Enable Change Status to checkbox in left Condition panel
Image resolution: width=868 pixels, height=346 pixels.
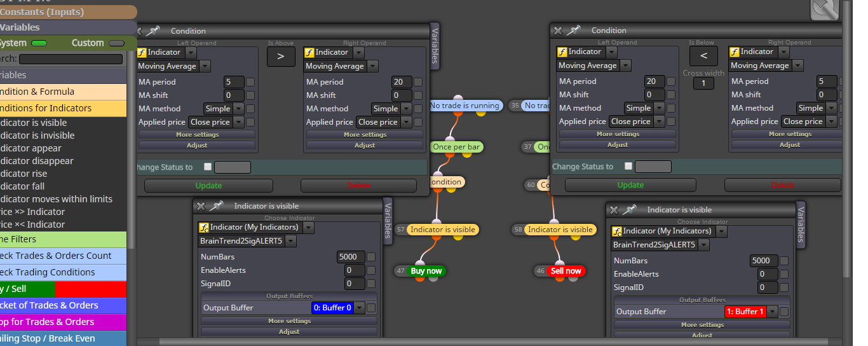(x=207, y=167)
